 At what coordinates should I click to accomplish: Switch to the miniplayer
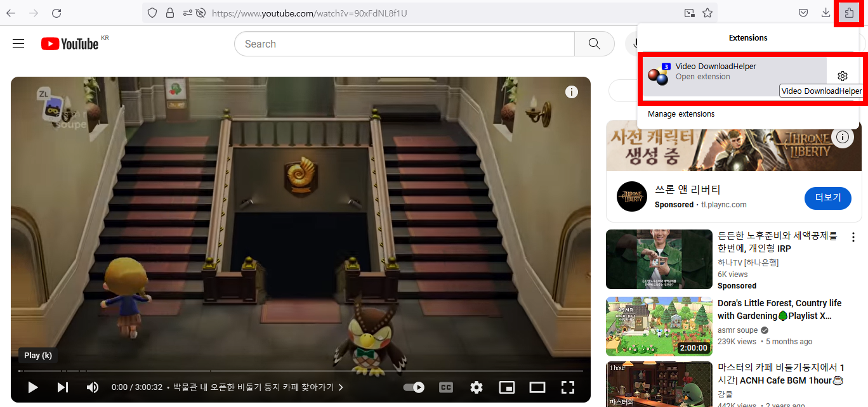506,387
